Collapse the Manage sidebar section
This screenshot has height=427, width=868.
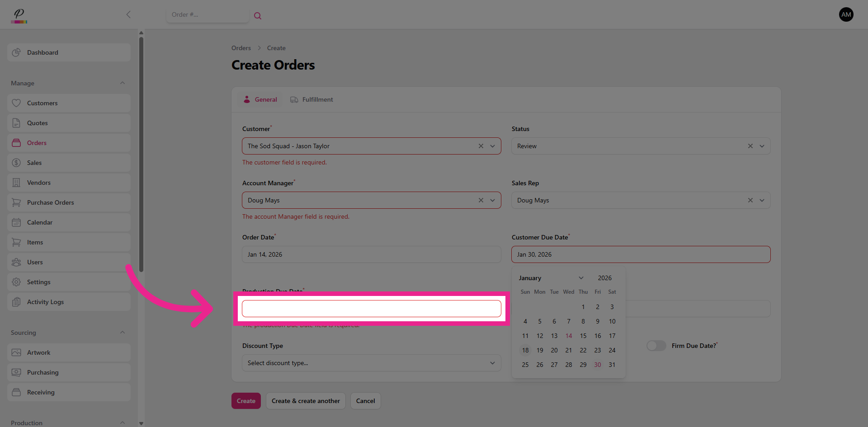point(123,83)
